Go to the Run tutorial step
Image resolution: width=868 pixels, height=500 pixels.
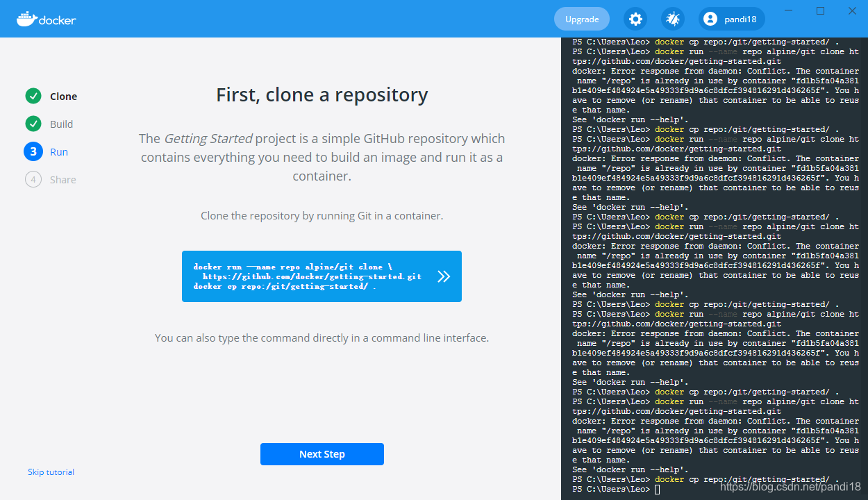pos(59,152)
